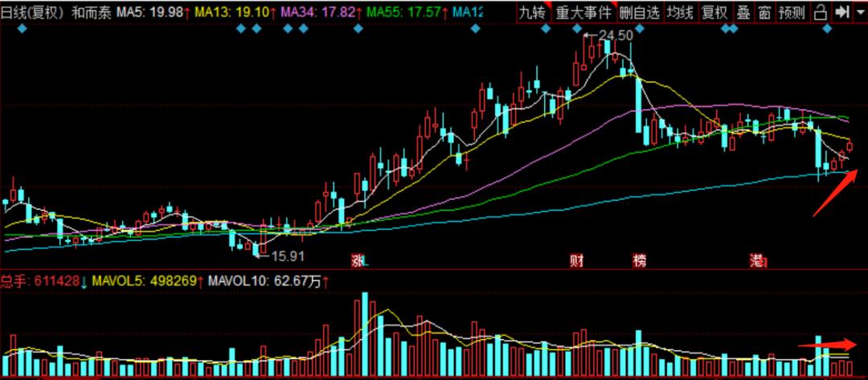Select the MA5: 19.98 indicator label

tap(151, 13)
